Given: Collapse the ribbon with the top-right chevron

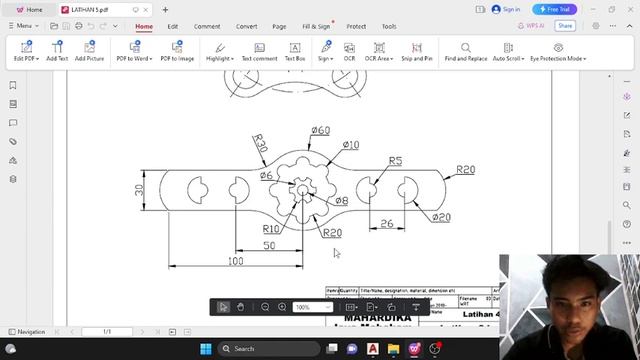Looking at the screenshot, I should pyautogui.click(x=629, y=26).
